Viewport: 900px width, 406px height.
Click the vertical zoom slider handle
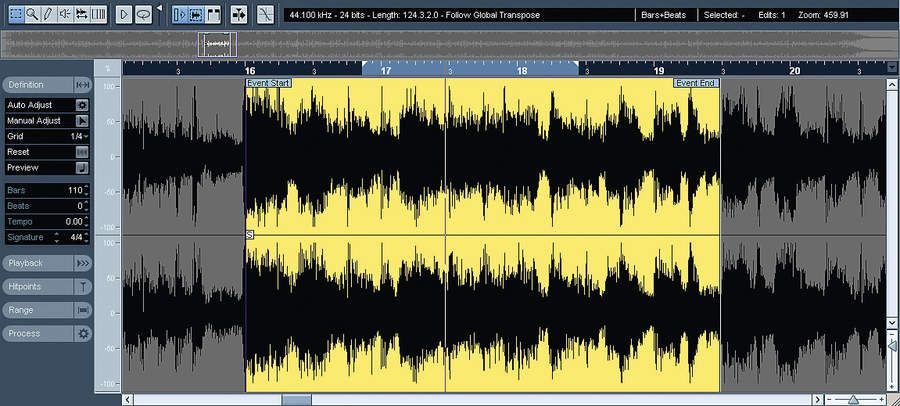[892, 346]
